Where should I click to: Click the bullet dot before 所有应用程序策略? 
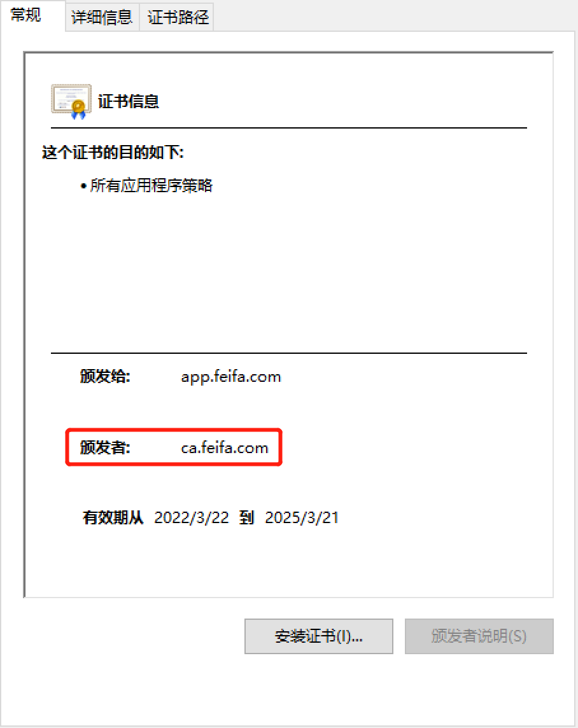click(83, 186)
